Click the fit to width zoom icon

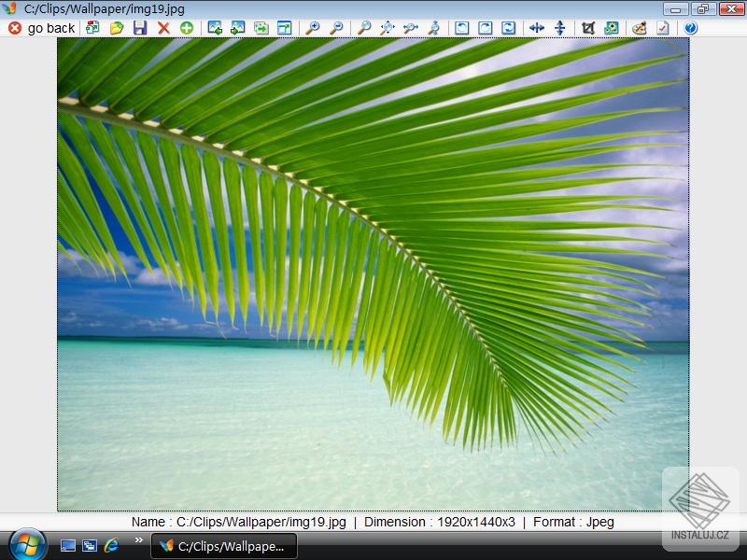(x=411, y=28)
